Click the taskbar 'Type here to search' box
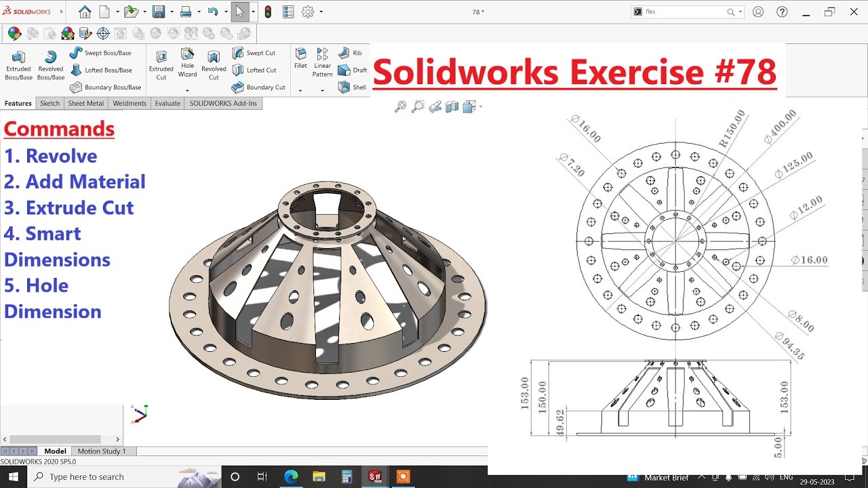The width and height of the screenshot is (868, 488). pos(124,476)
